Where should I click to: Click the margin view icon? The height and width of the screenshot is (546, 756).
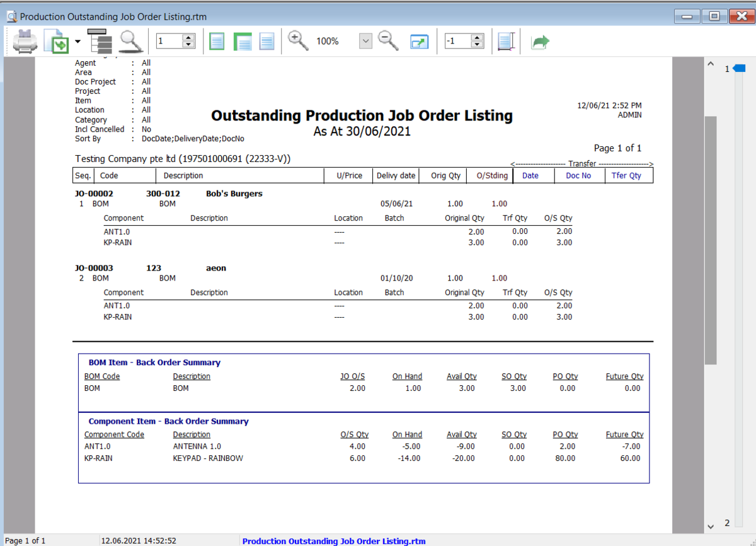click(506, 40)
